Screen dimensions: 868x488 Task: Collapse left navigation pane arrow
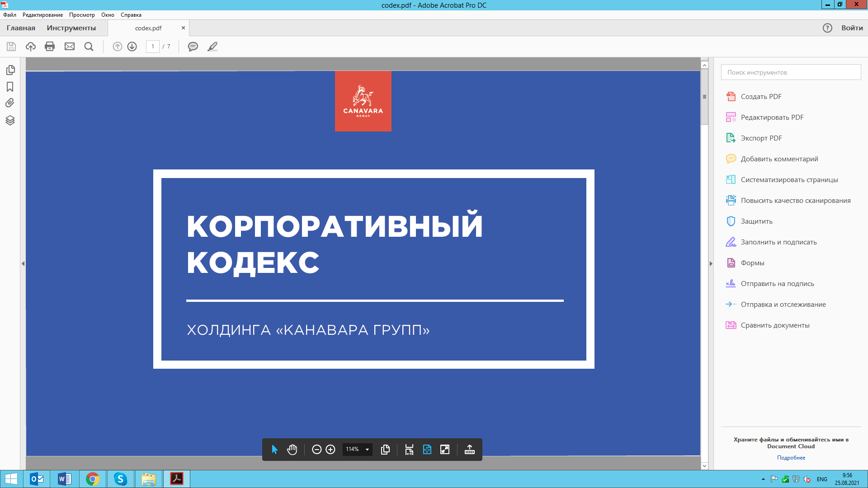click(23, 263)
